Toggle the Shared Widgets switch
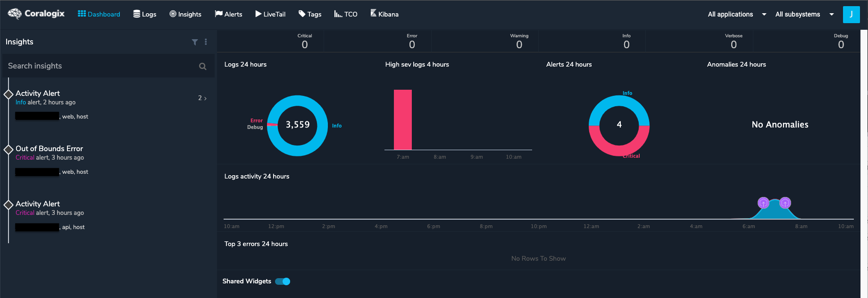The image size is (868, 298). [x=283, y=281]
